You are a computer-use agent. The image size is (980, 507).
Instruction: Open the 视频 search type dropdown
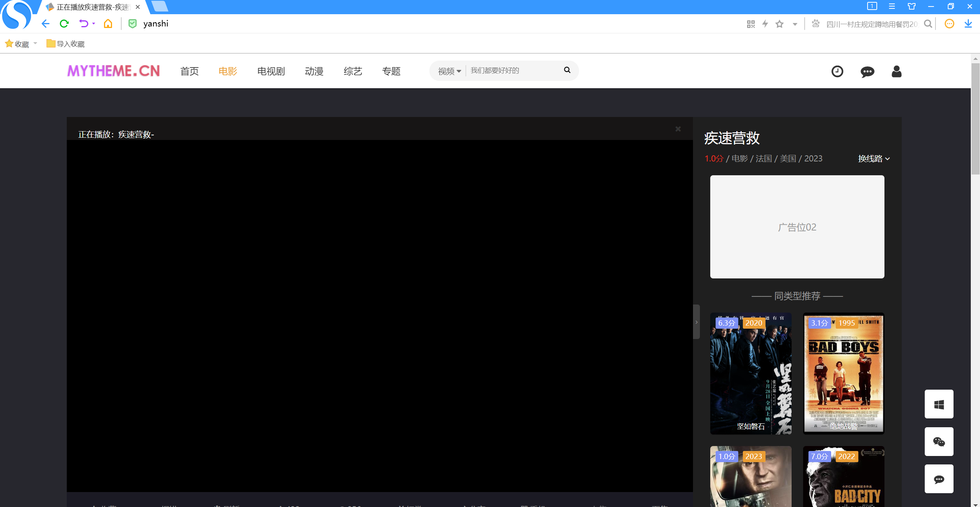click(449, 71)
